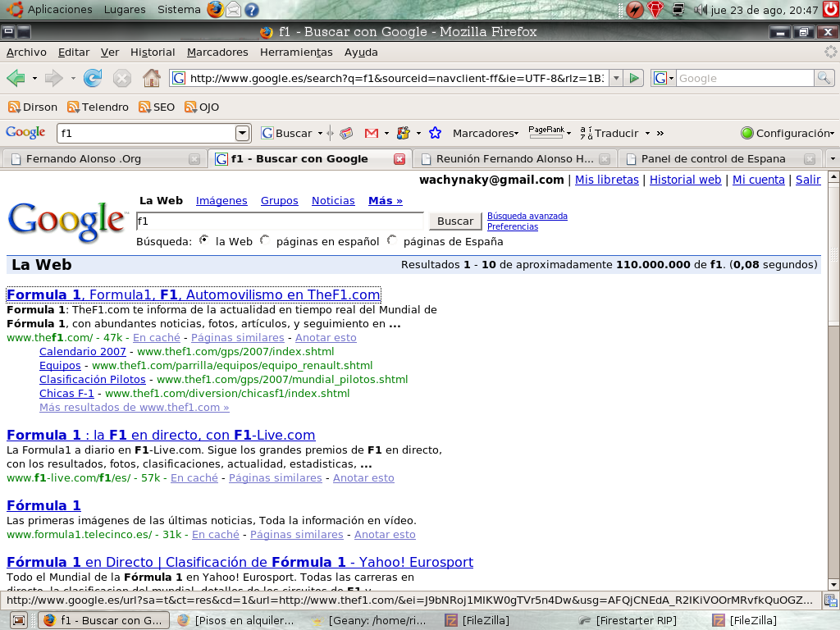This screenshot has height=630, width=840.
Task: Open the Historial menu
Action: click(153, 52)
